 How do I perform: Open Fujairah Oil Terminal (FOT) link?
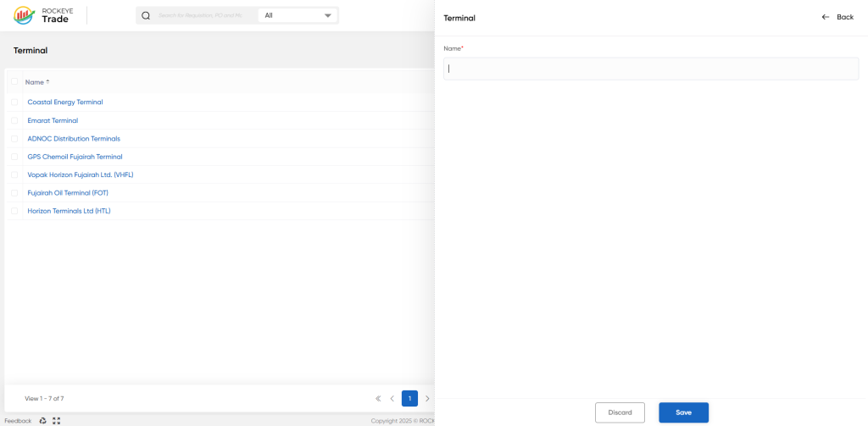[x=68, y=193]
